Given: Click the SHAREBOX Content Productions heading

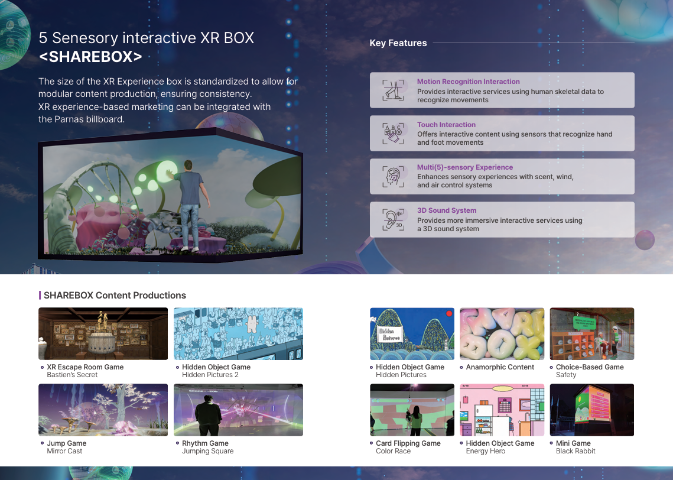Looking at the screenshot, I should (115, 295).
